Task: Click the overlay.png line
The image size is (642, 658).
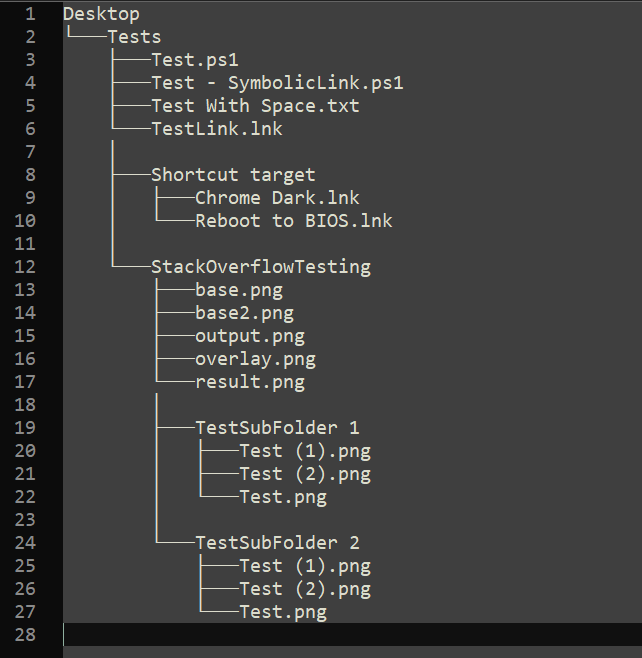Action: 256,360
